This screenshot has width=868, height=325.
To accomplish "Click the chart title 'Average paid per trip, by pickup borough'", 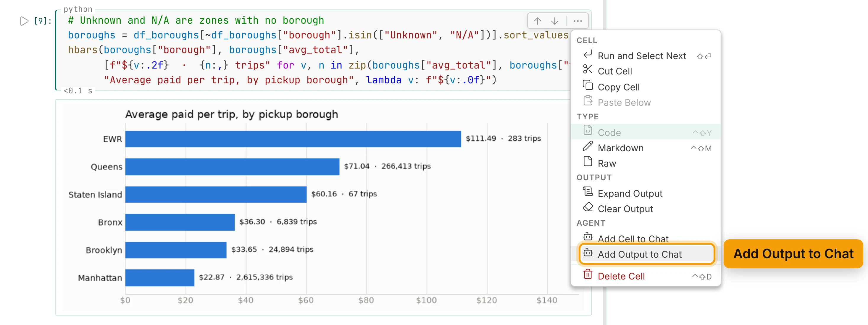I will (x=231, y=115).
